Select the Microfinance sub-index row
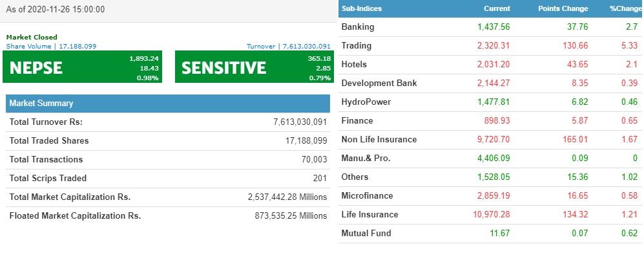Viewport: 644px width, 253px height. coord(491,196)
